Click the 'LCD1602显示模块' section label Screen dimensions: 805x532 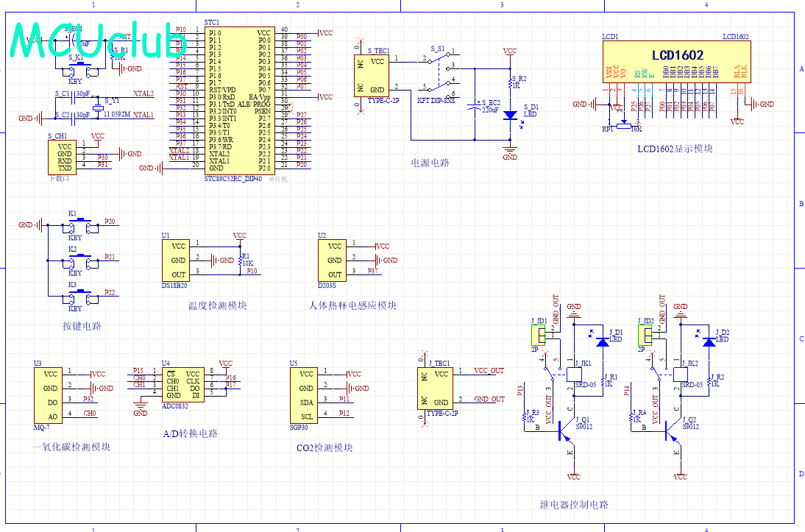coord(675,149)
